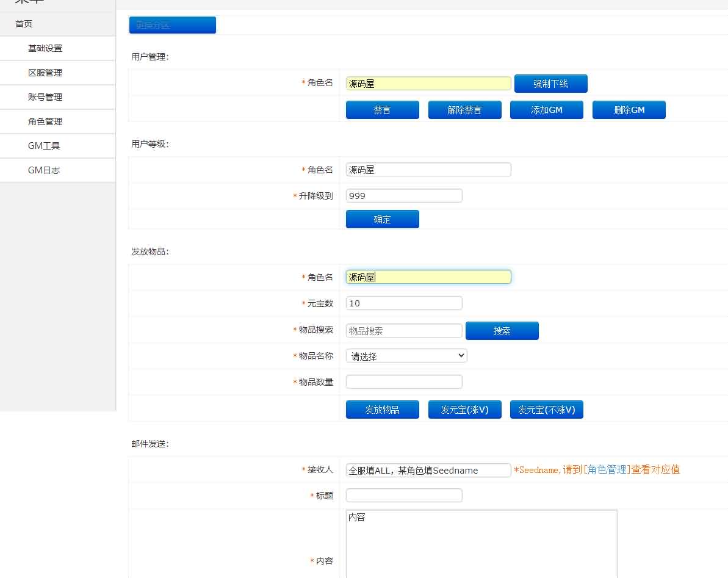This screenshot has width=728, height=578.
Task: Click the 发放物品 button
Action: point(382,409)
